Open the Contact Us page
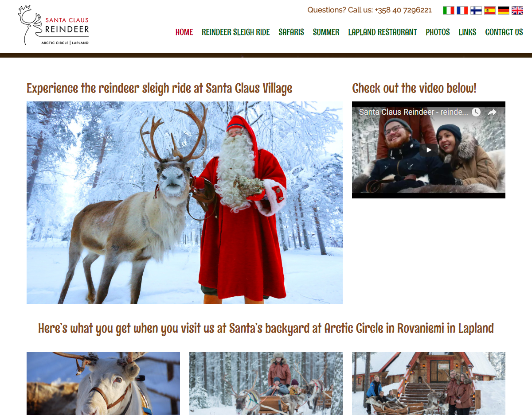532x415 pixels. pos(504,32)
